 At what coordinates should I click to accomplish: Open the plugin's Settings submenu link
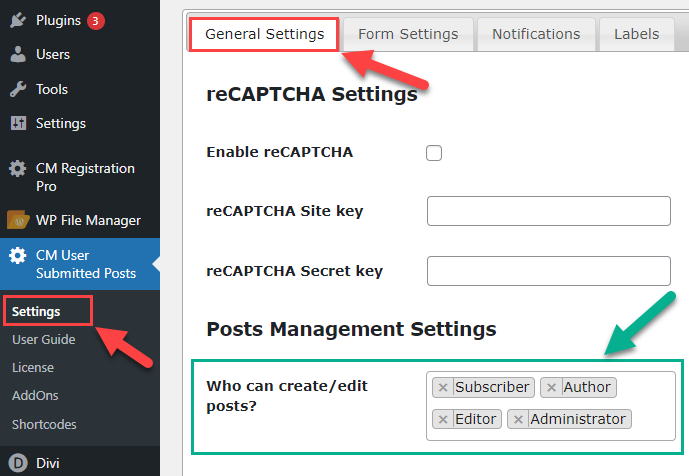tap(36, 312)
